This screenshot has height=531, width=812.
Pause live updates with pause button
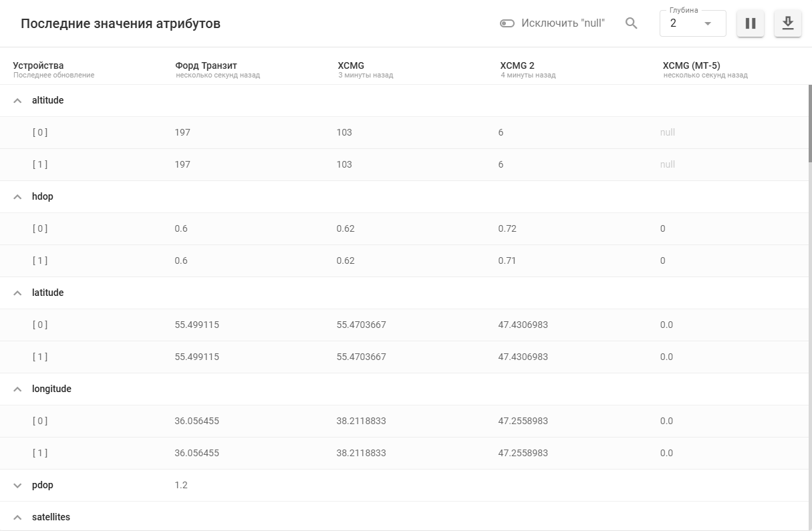(x=751, y=23)
